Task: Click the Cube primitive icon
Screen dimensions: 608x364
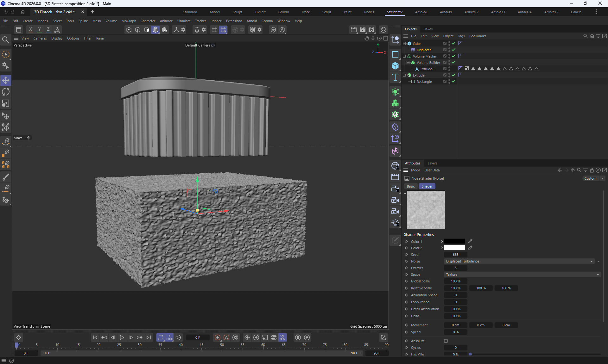Action: click(395, 66)
